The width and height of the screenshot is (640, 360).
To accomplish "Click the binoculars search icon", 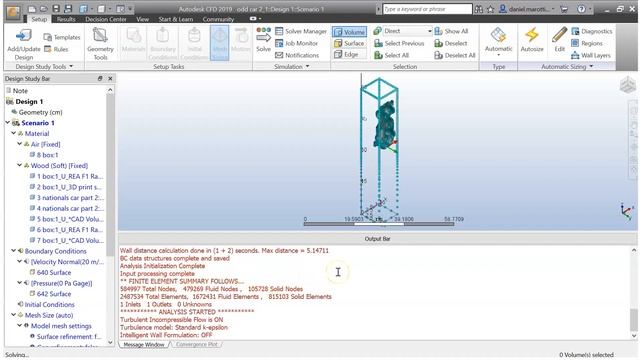I will 478,9.
